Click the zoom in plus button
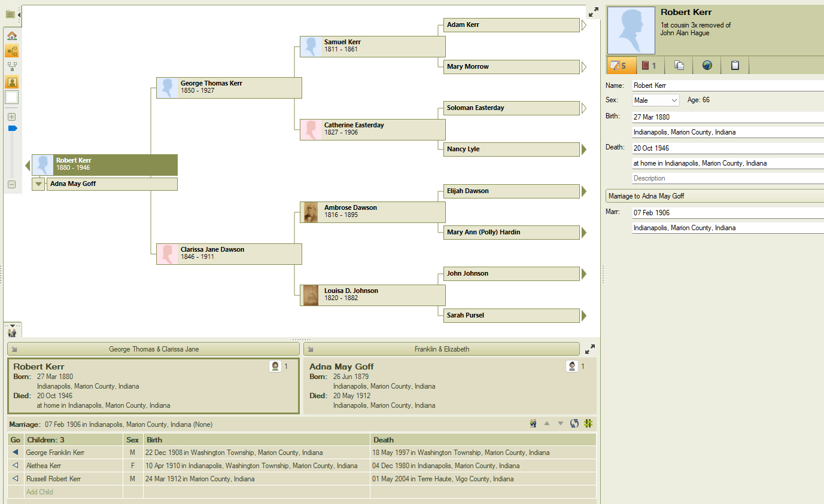This screenshot has width=824, height=504. coord(11,117)
